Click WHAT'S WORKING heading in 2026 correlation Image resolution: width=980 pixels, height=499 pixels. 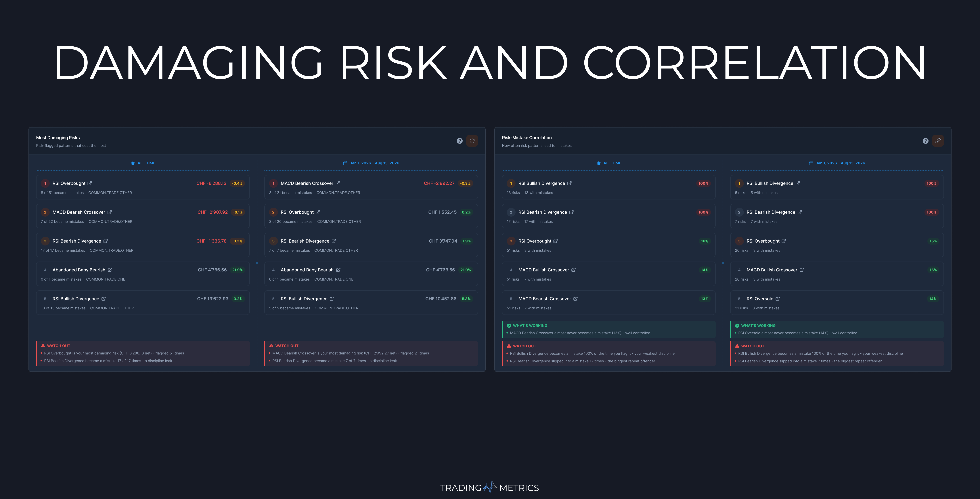coord(758,326)
